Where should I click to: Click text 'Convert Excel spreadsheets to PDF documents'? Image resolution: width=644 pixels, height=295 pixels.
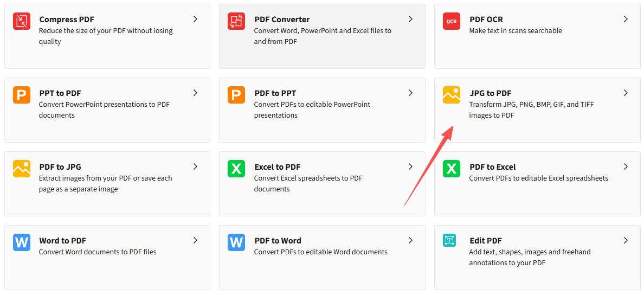click(x=308, y=184)
